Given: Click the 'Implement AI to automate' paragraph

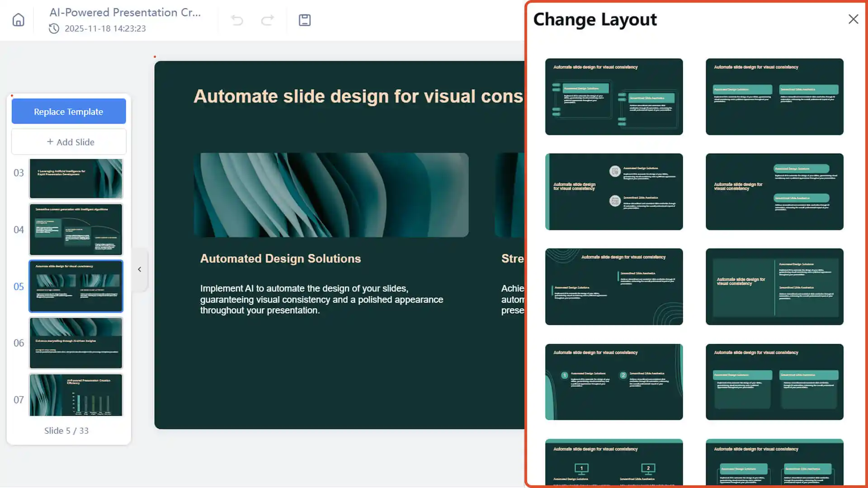Looking at the screenshot, I should [x=321, y=300].
